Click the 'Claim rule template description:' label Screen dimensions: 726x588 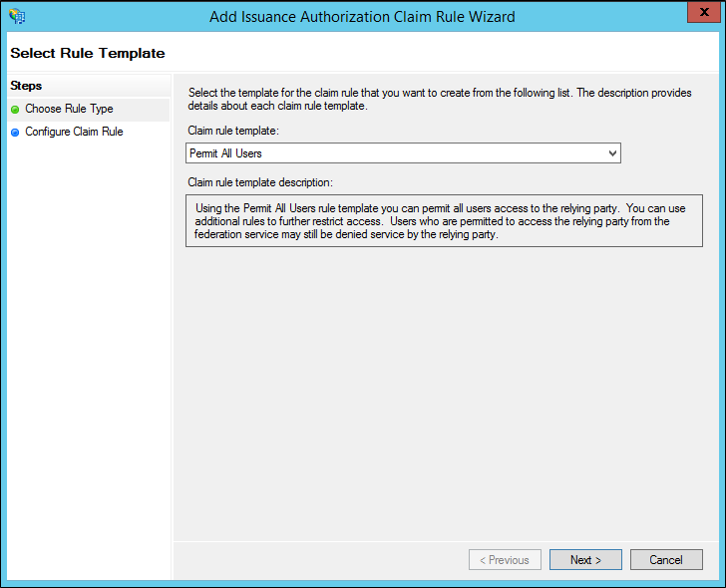(260, 182)
